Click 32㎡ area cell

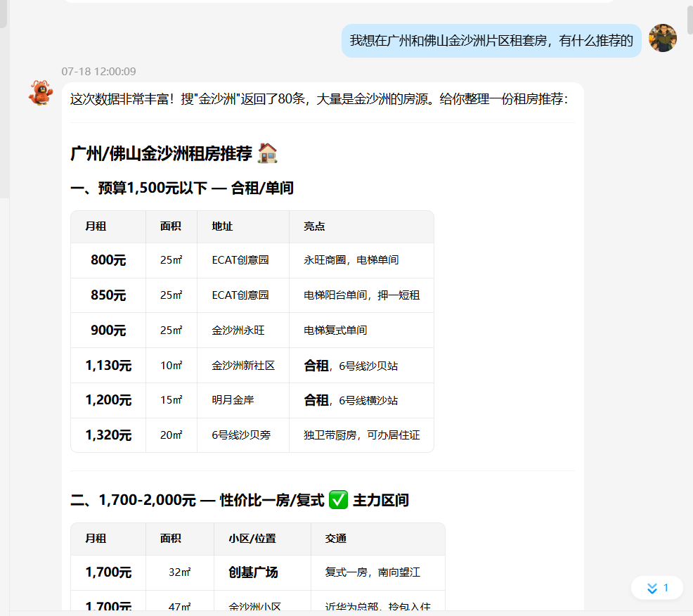(x=179, y=572)
